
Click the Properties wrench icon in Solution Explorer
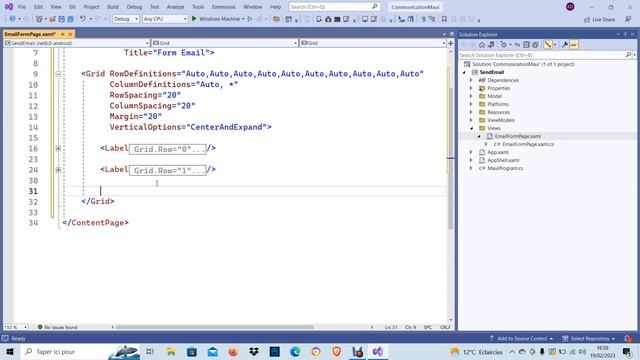[x=564, y=44]
